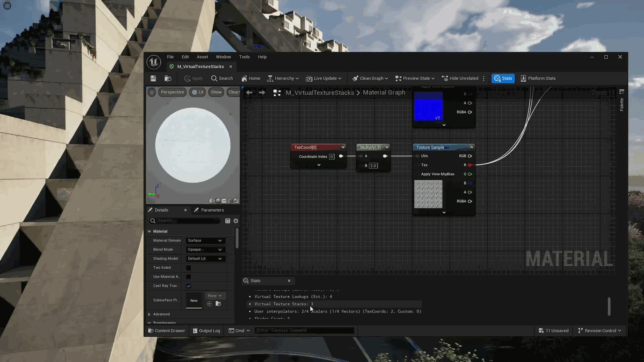Open the Material Domain dropdown
This screenshot has height=362, width=644.
click(205, 241)
